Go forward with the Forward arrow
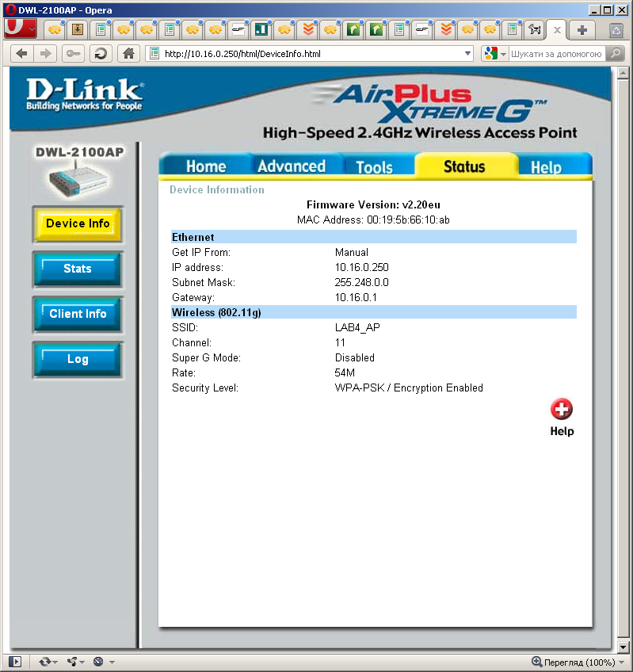The height and width of the screenshot is (672, 633). click(x=45, y=54)
